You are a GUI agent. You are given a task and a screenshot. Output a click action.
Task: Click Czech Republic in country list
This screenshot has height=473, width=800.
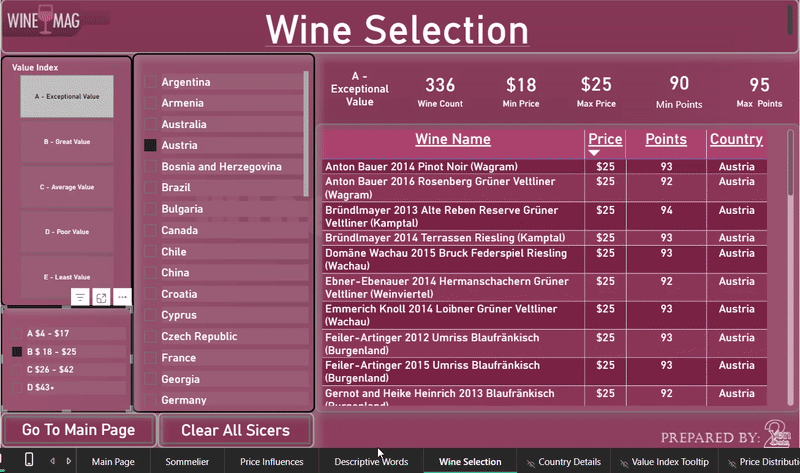pyautogui.click(x=199, y=337)
